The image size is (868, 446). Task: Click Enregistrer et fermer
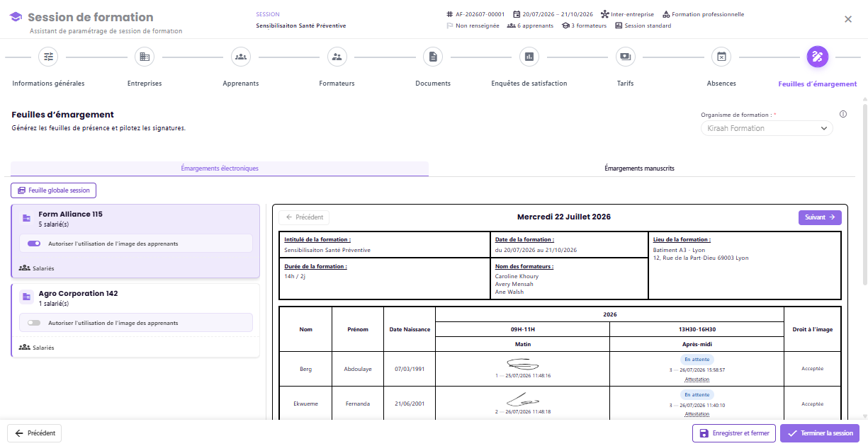point(734,433)
